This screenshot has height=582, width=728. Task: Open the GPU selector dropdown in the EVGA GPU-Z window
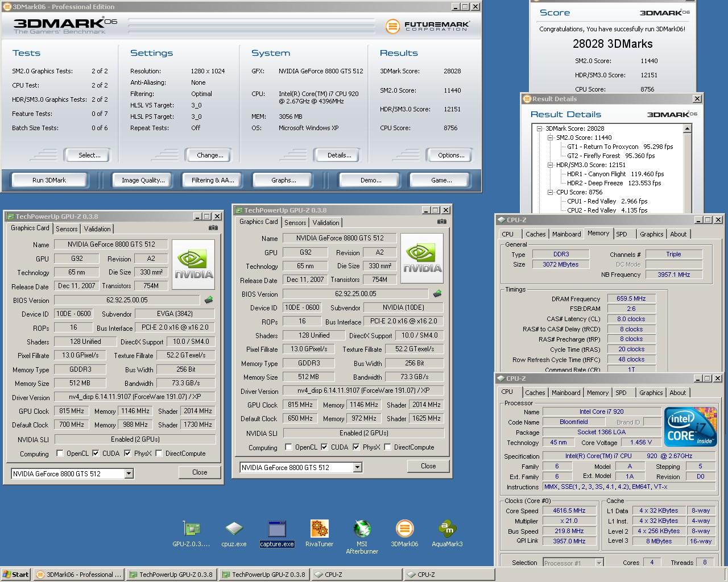point(129,473)
